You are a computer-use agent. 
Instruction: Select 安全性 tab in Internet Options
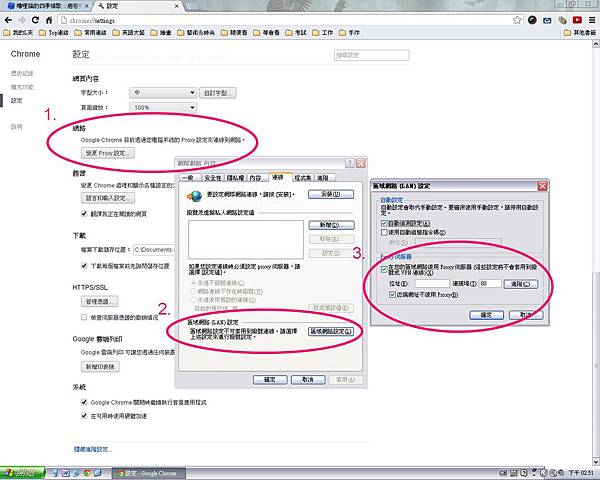coord(212,178)
